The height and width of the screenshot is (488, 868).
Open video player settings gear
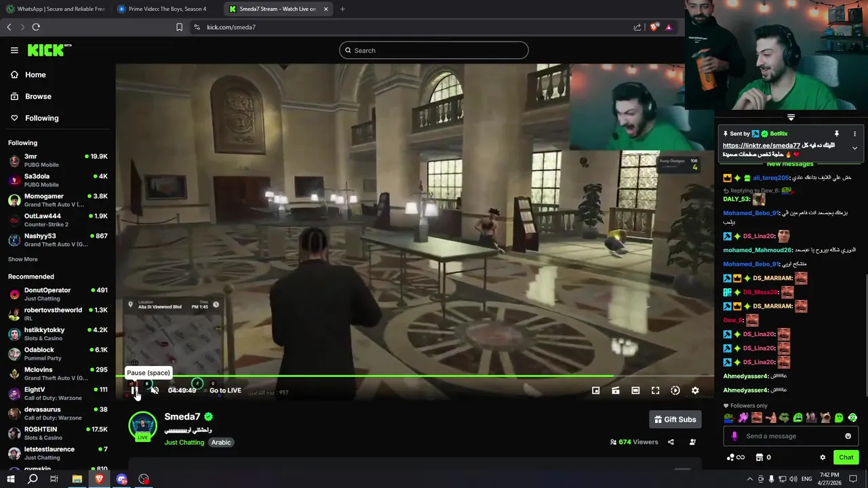[695, 390]
